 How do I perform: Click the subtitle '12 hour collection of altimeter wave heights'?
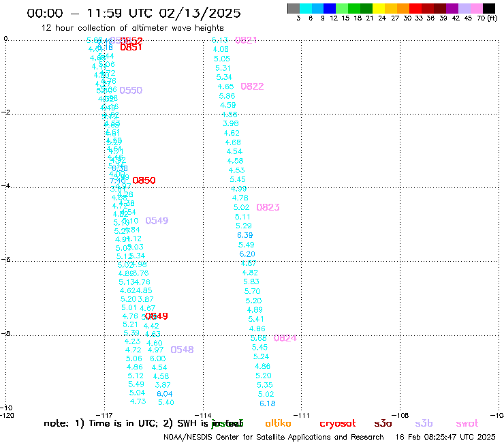pos(132,28)
